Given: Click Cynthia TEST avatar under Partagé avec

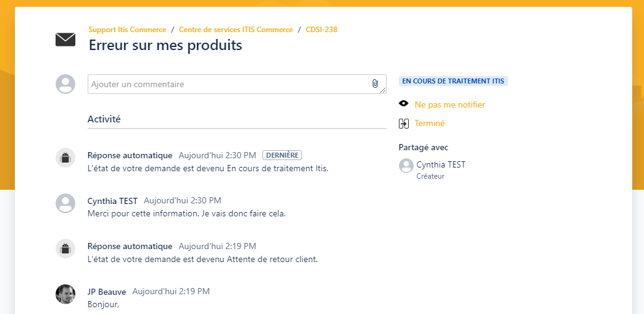Looking at the screenshot, I should click(406, 166).
